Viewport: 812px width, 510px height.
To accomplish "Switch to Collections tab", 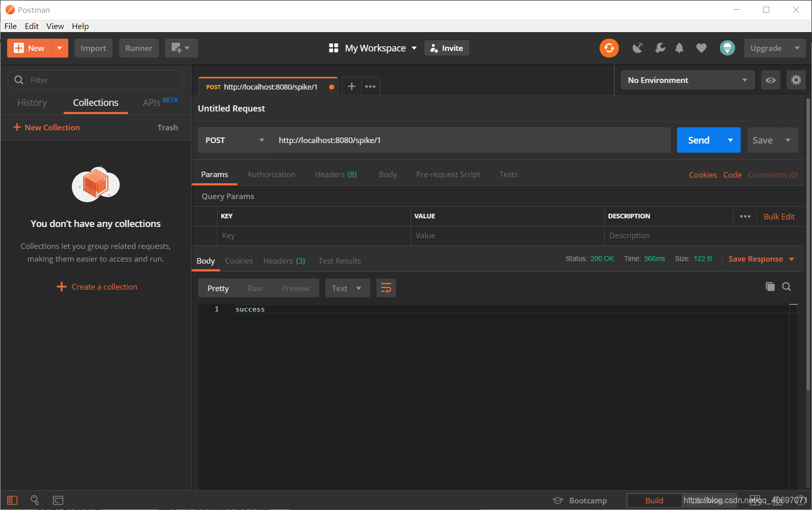I will tap(96, 102).
